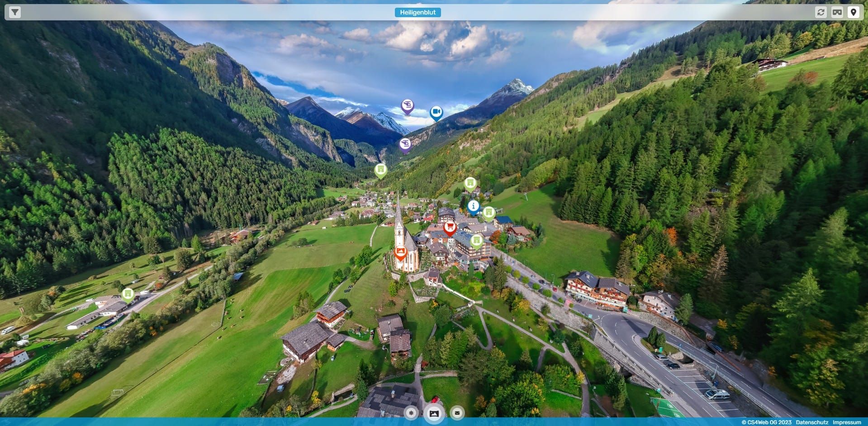
Task: Click the refresh rotation icon
Action: [x=821, y=12]
